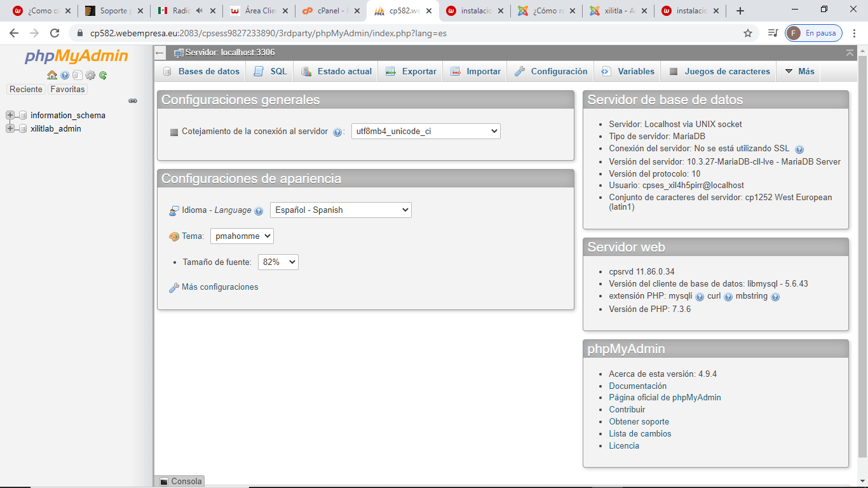
Task: Expand the xilitlab_admin database tree
Action: click(10, 129)
